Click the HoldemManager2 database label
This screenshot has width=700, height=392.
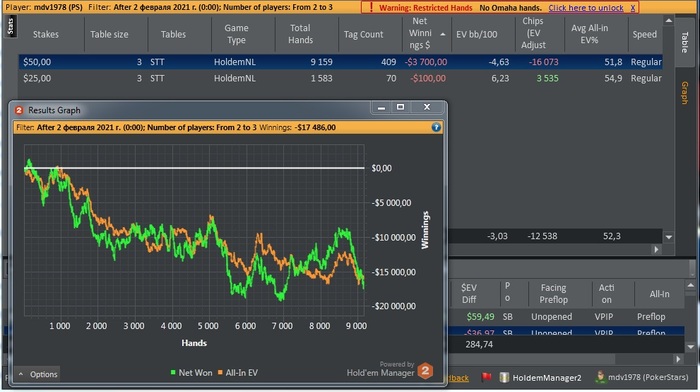click(547, 378)
